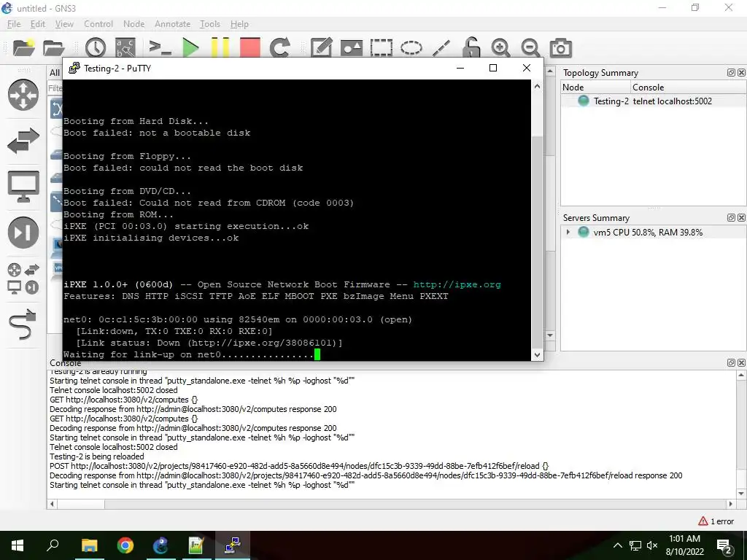Show hidden system tray icons chevron
747x560 pixels.
click(x=617, y=545)
